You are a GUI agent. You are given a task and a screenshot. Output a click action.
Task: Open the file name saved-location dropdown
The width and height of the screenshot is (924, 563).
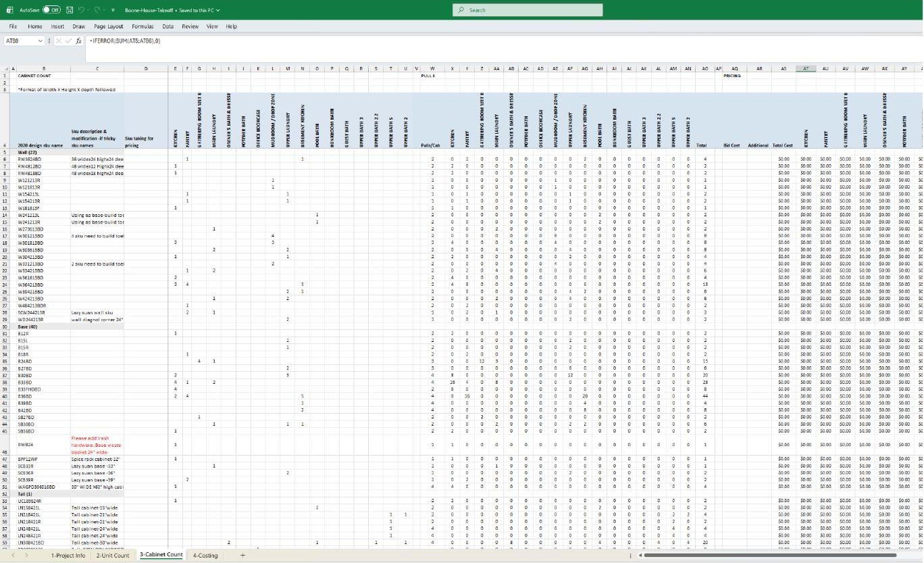(x=217, y=10)
